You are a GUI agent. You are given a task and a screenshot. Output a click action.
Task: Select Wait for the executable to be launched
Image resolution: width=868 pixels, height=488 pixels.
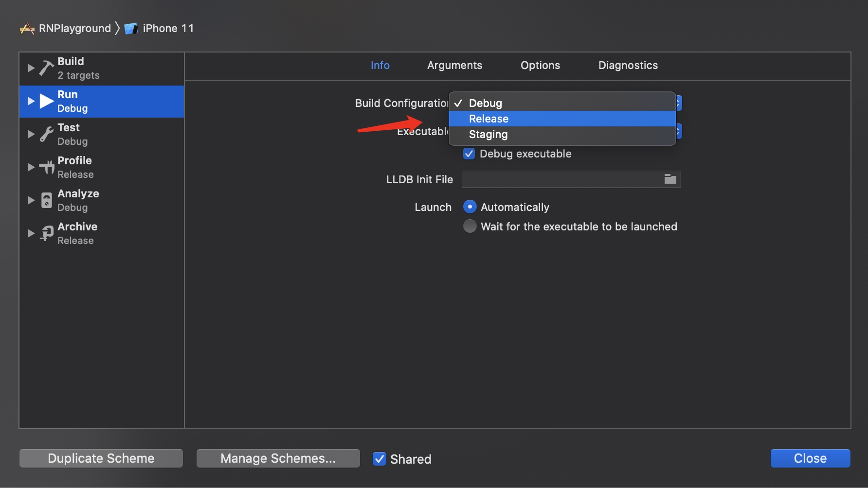pyautogui.click(x=470, y=227)
